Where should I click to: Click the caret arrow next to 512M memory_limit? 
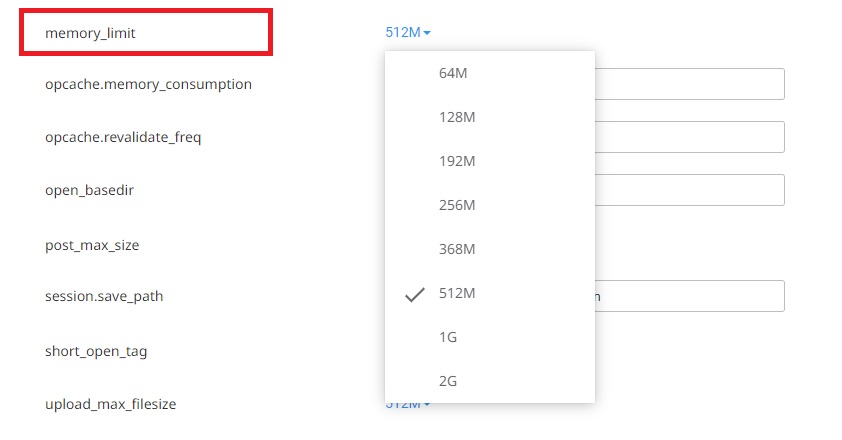[427, 33]
